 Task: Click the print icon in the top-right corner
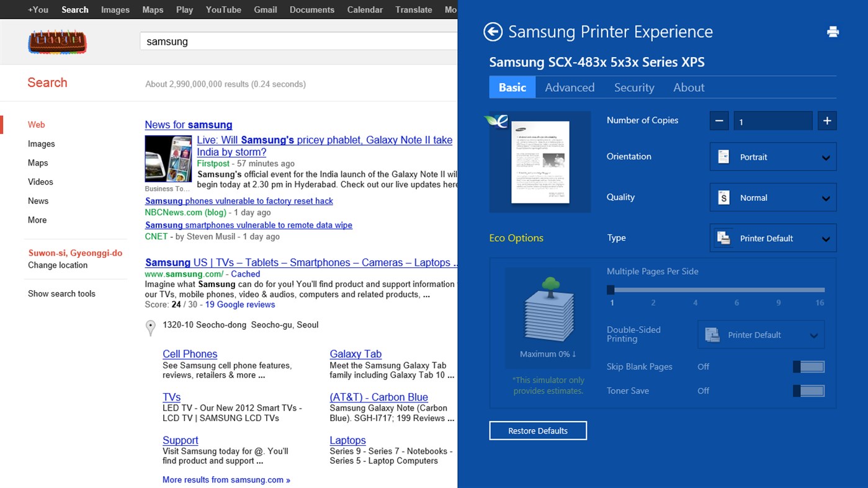pos(833,31)
